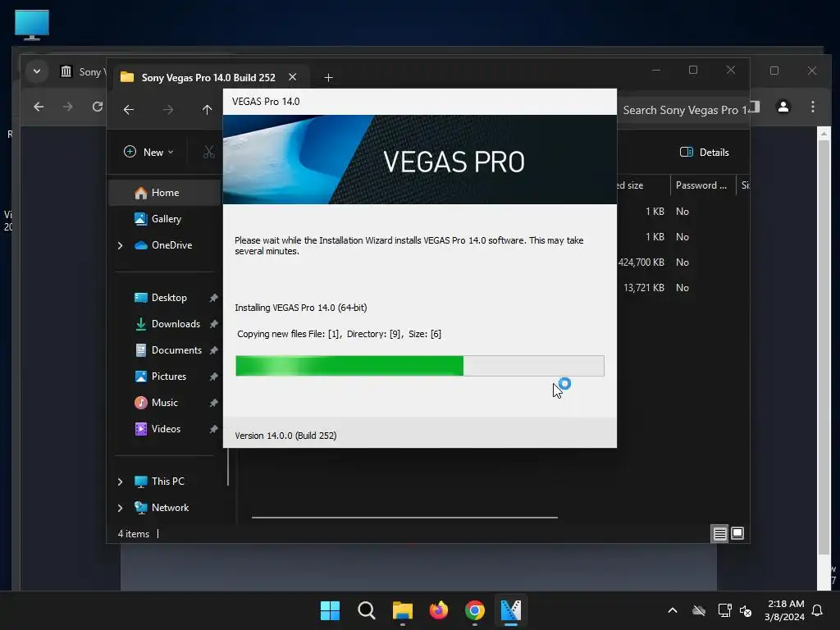Close the Sony Vegas Pro 14.0 Build 252 tab

pyautogui.click(x=293, y=77)
